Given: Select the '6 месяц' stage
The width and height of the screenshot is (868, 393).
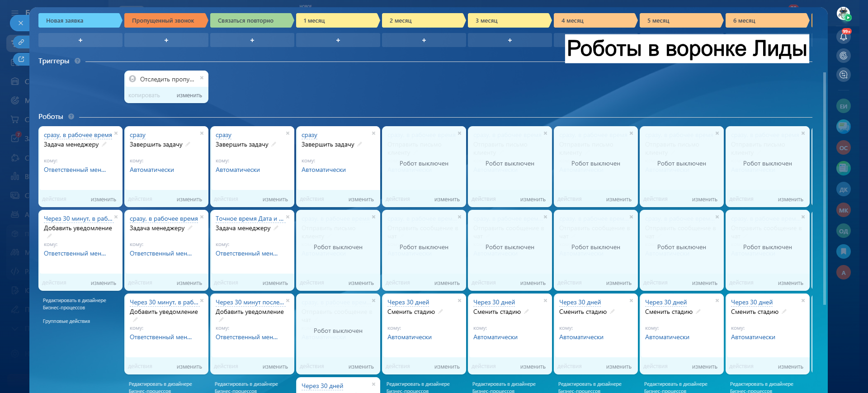Looking at the screenshot, I should [x=767, y=21].
